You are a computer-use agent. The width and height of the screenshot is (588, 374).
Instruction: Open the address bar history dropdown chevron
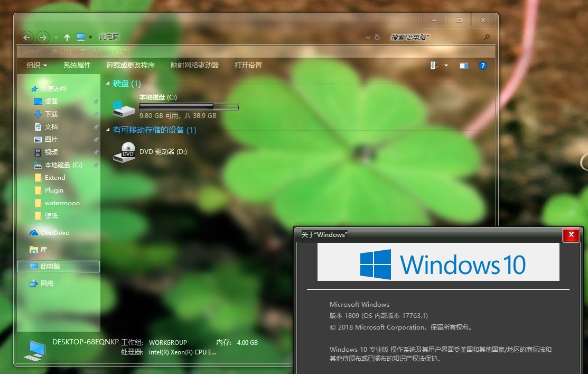point(368,37)
